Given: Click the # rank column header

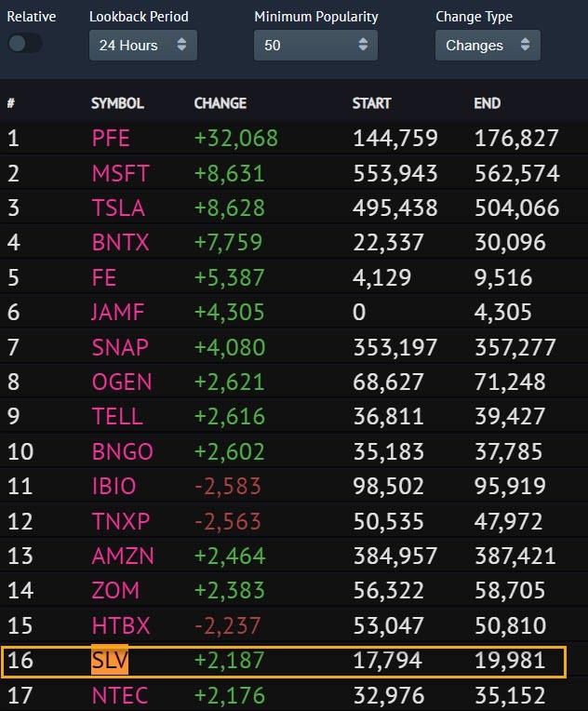Looking at the screenshot, I should coord(11,103).
